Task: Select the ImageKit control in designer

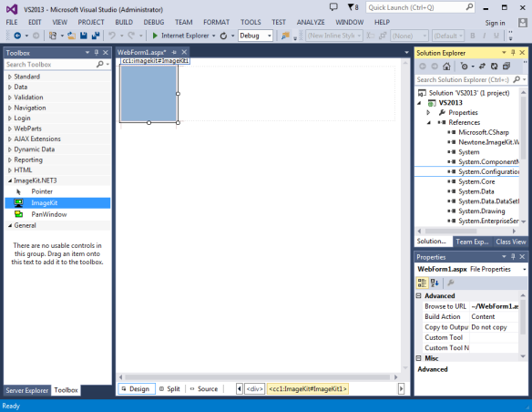Action: [148, 93]
